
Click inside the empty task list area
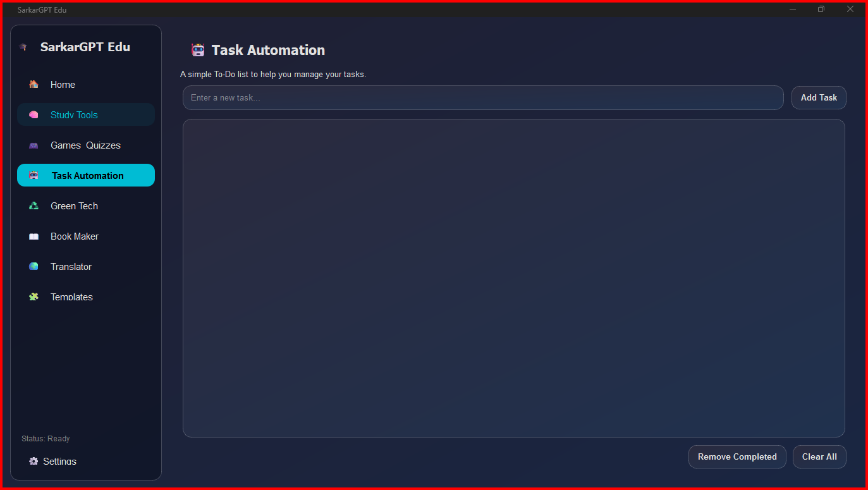pos(514,278)
